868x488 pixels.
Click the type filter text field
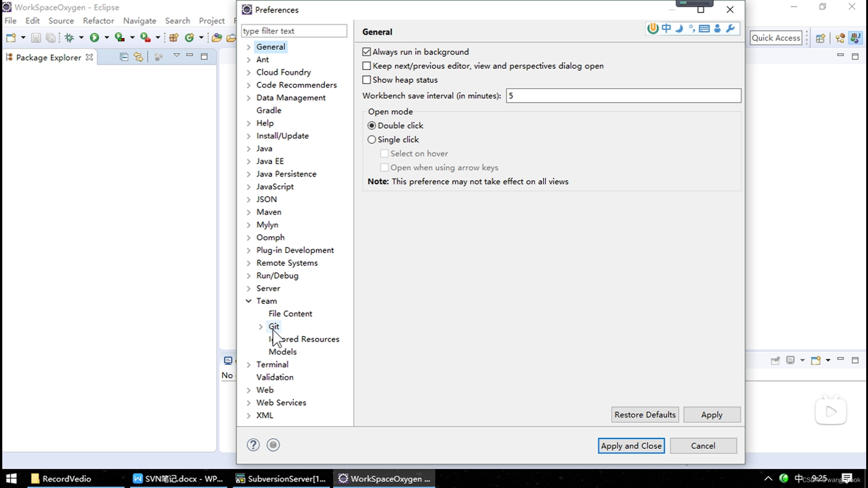tap(294, 31)
